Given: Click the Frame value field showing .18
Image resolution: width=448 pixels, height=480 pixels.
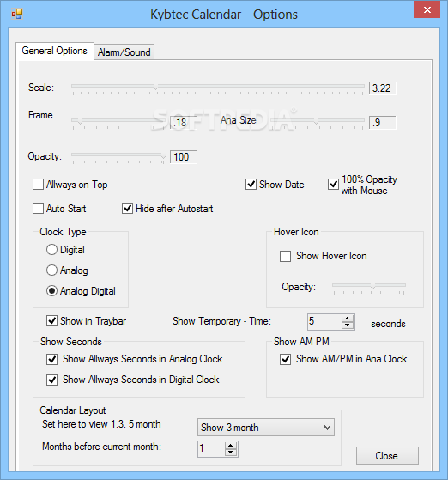Looking at the screenshot, I should pyautogui.click(x=184, y=123).
